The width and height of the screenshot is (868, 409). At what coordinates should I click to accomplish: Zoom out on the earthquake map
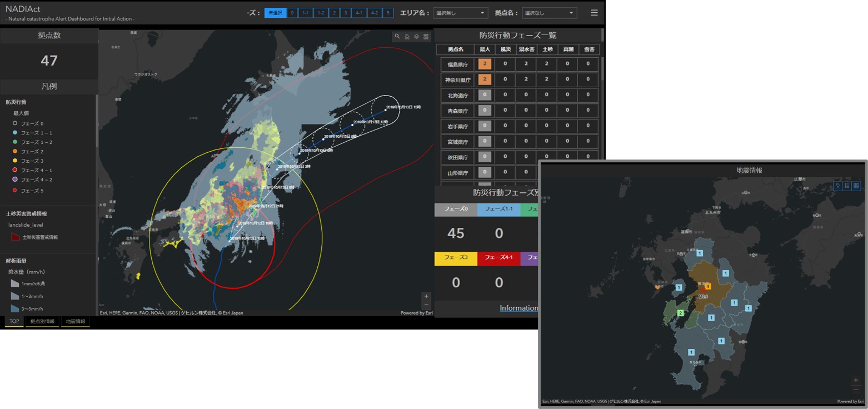[856, 390]
